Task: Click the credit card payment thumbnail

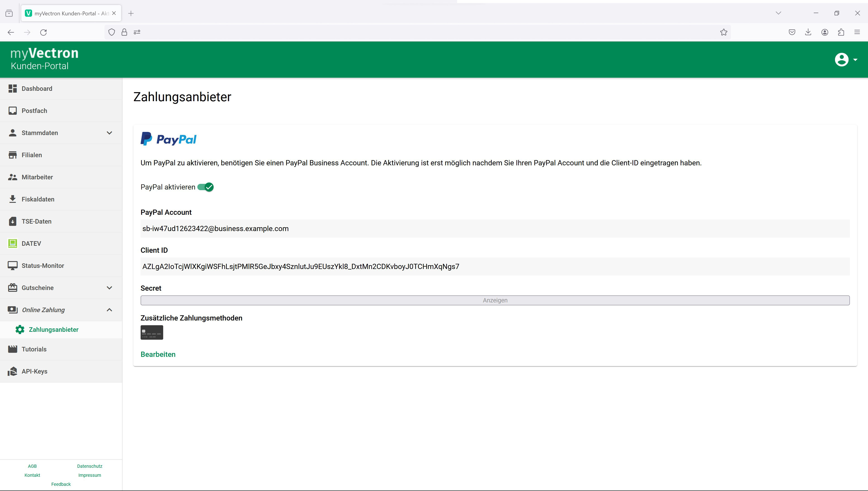Action: [152, 332]
